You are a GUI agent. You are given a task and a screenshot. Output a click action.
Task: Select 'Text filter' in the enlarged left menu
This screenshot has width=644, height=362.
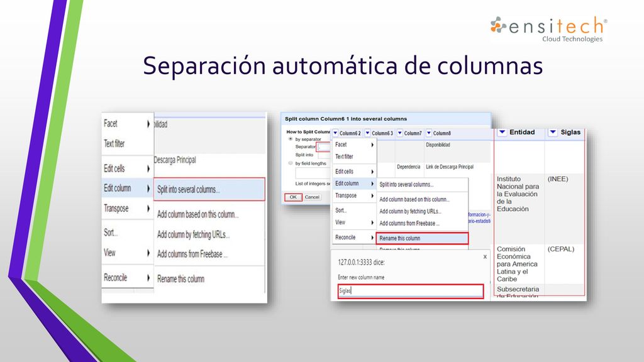(127, 144)
